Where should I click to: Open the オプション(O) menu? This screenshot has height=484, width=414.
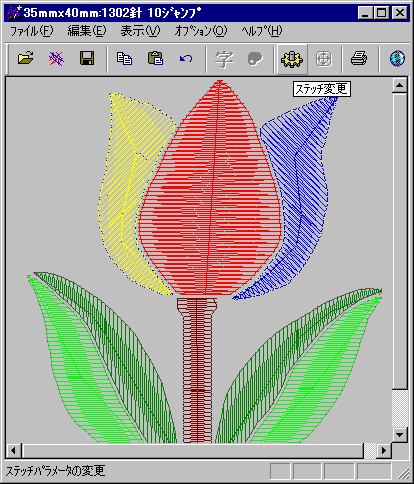(201, 31)
